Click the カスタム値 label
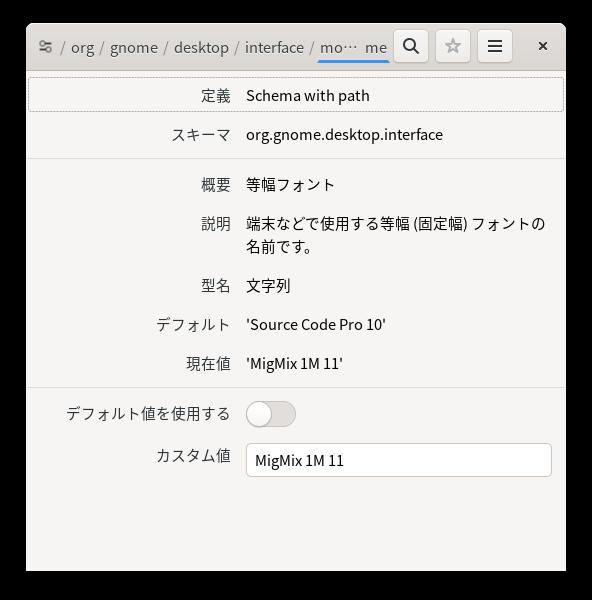The width and height of the screenshot is (592, 600). [x=193, y=456]
